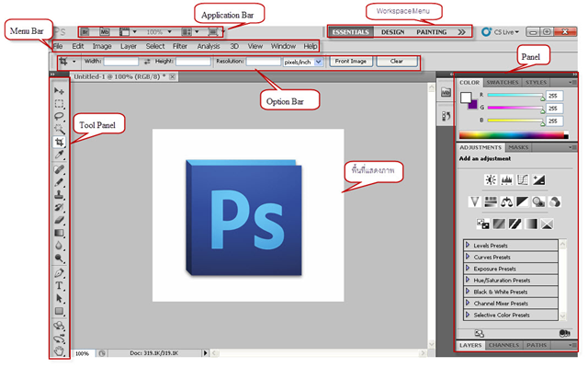
Task: Click the Resolution input field
Action: [x=263, y=62]
